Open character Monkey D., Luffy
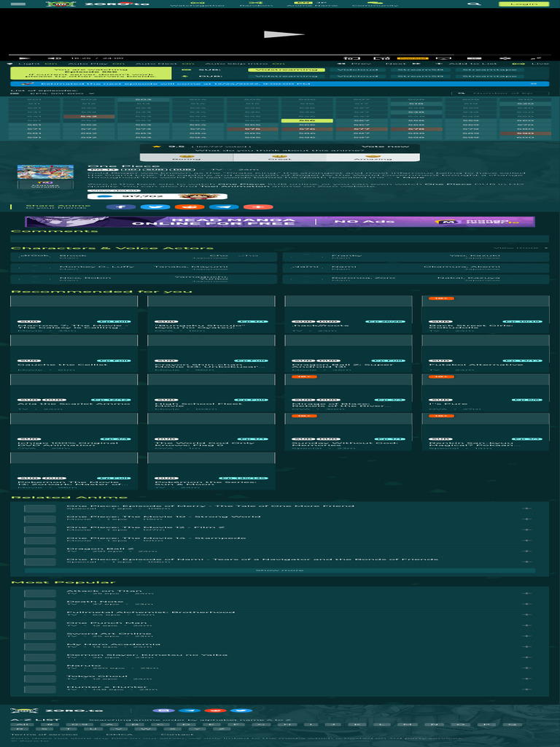 (x=97, y=267)
